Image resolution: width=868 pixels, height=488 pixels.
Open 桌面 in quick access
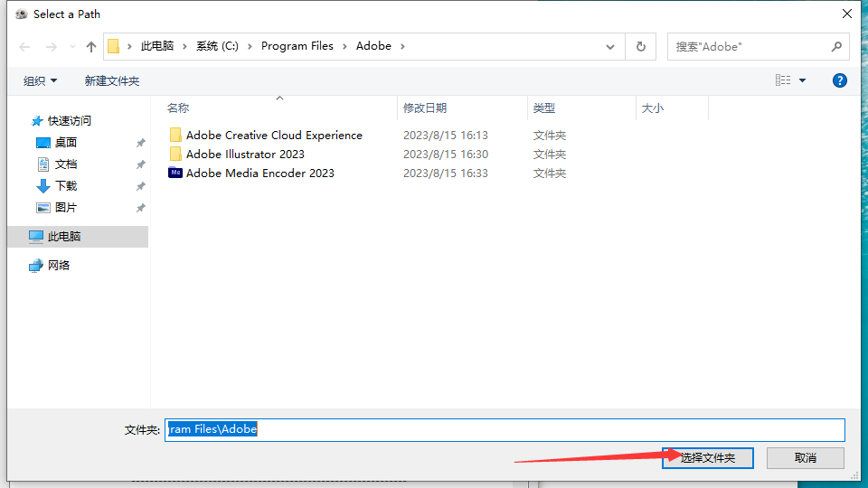(66, 142)
